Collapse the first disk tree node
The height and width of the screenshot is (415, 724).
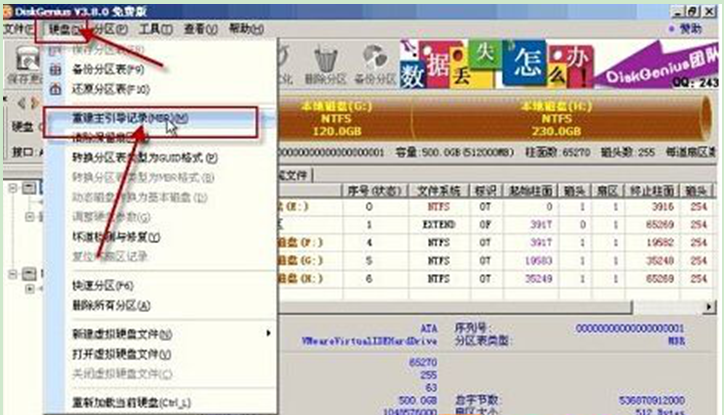(x=13, y=187)
